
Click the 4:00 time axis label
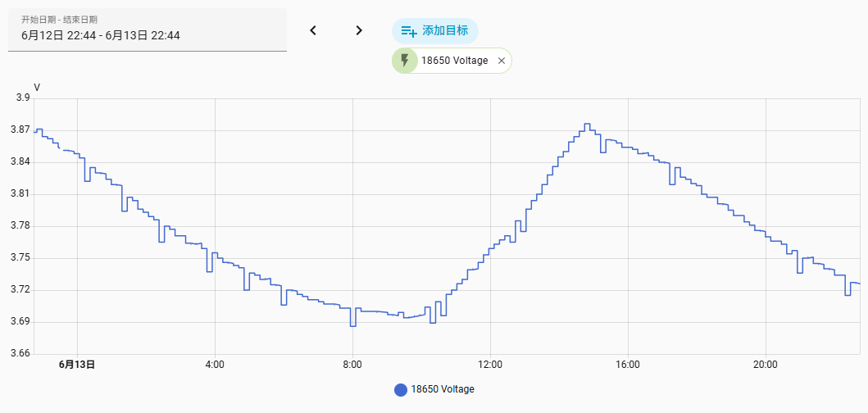coord(215,365)
